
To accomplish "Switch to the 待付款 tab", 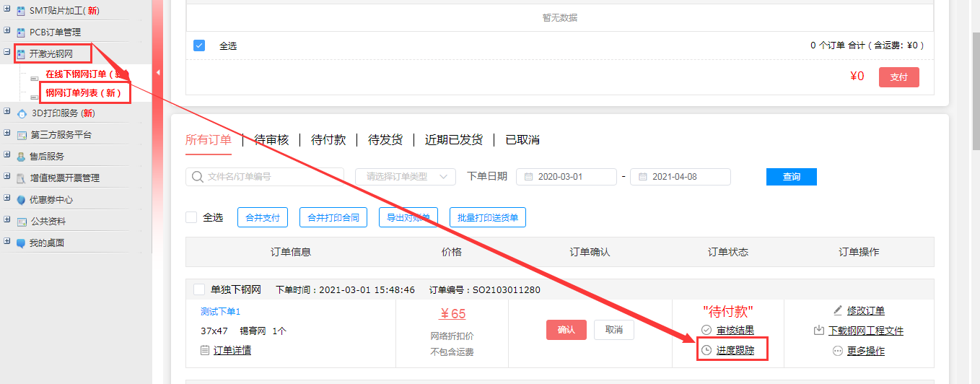I will coord(328,140).
